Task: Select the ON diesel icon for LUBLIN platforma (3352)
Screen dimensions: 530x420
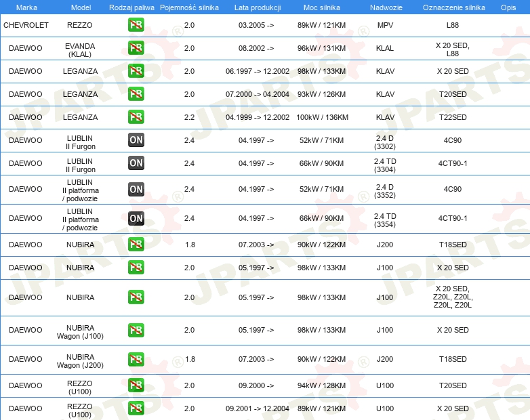Action: [136, 189]
